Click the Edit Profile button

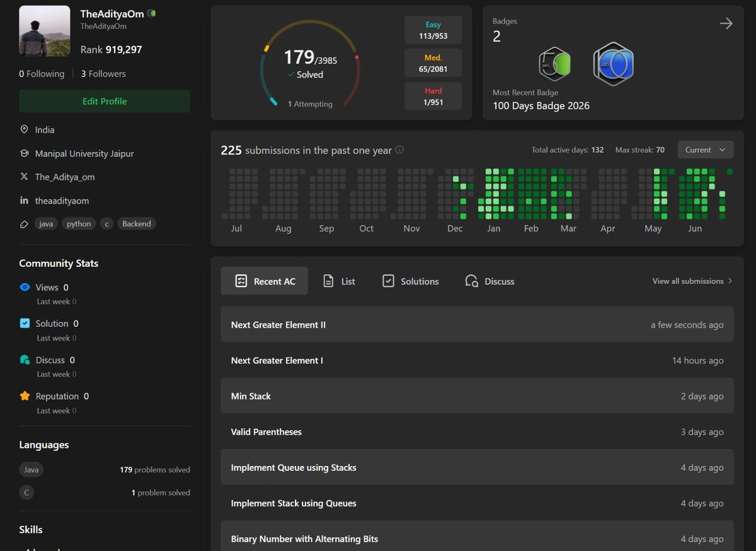[x=105, y=101]
